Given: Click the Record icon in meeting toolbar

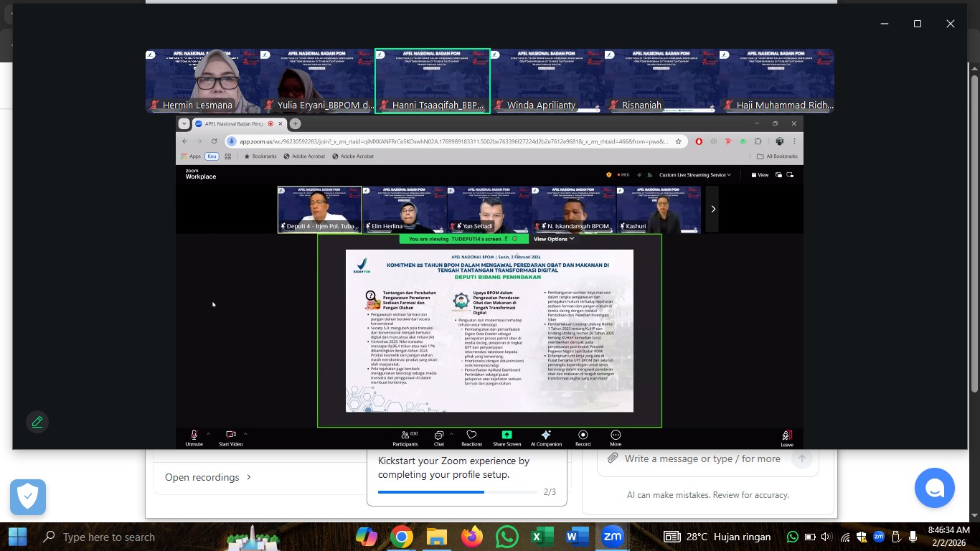Looking at the screenshot, I should 583,435.
